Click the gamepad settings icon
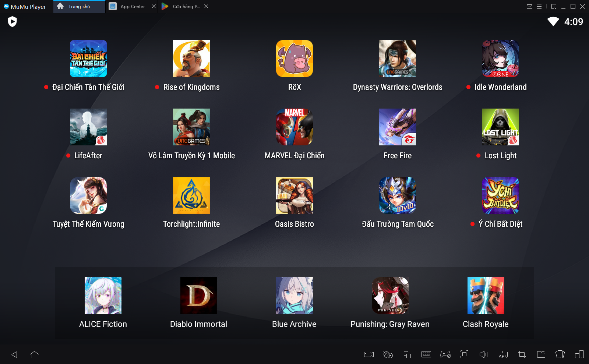The width and height of the screenshot is (589, 364). 445,354
